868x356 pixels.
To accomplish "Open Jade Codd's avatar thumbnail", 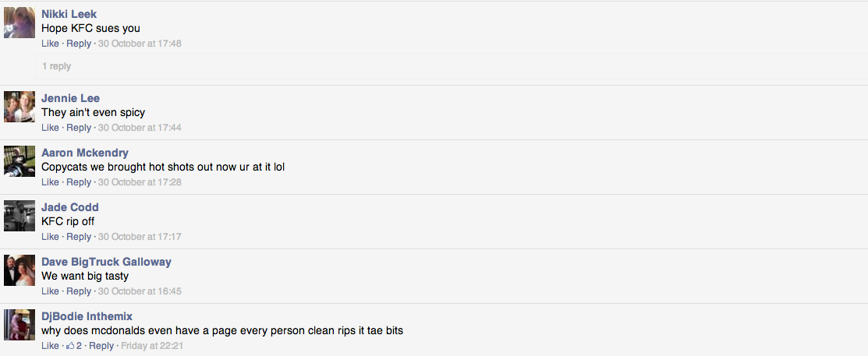I will 19,216.
